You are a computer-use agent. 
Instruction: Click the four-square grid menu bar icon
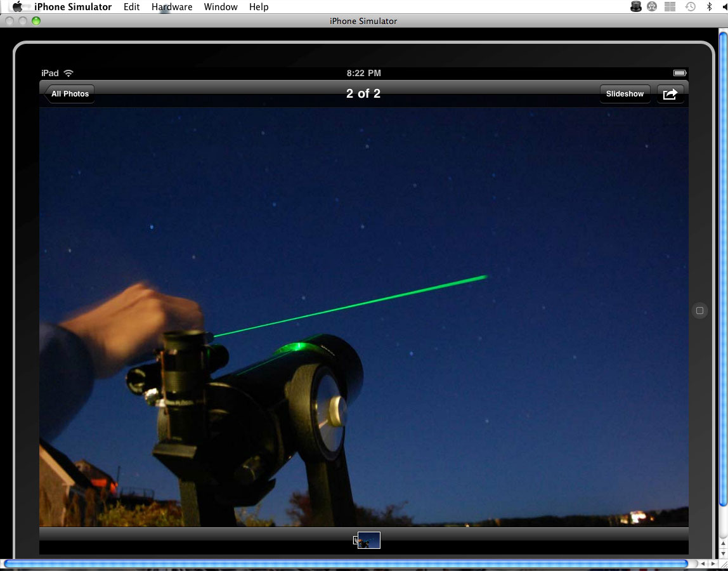click(670, 6)
